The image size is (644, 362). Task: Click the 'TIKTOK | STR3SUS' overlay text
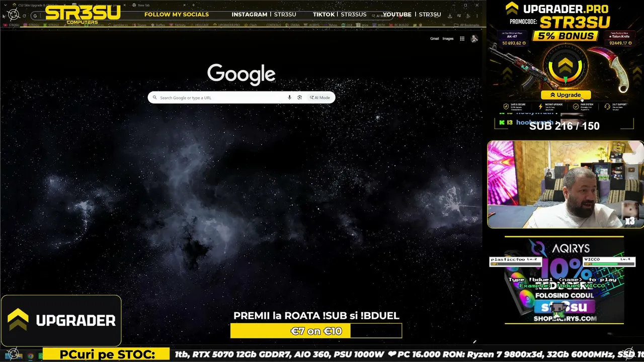pos(340,14)
